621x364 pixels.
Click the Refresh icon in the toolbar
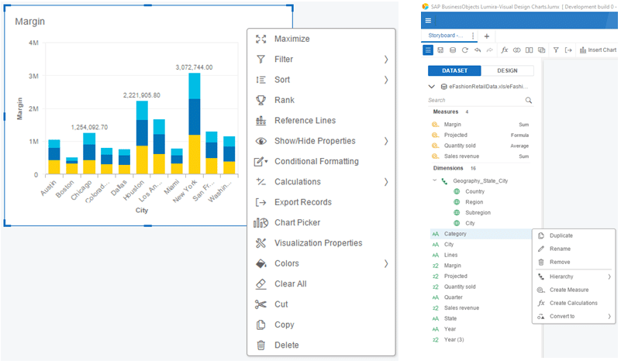[465, 50]
